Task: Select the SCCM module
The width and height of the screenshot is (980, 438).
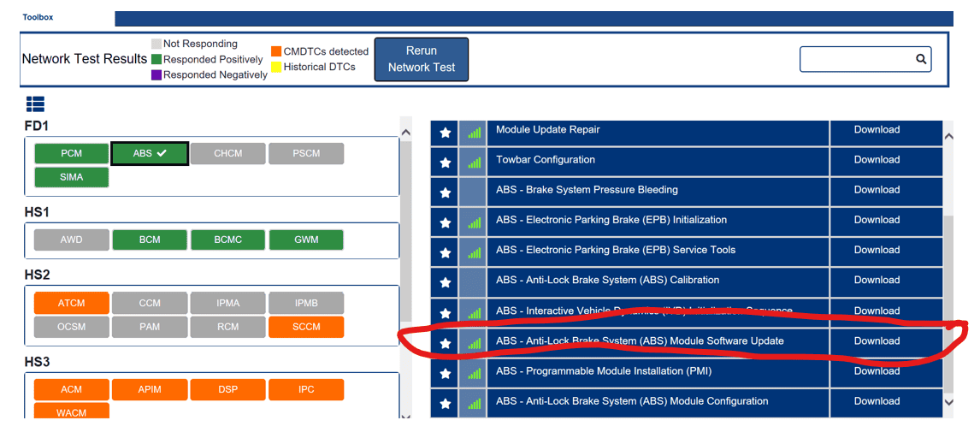Action: (x=305, y=327)
